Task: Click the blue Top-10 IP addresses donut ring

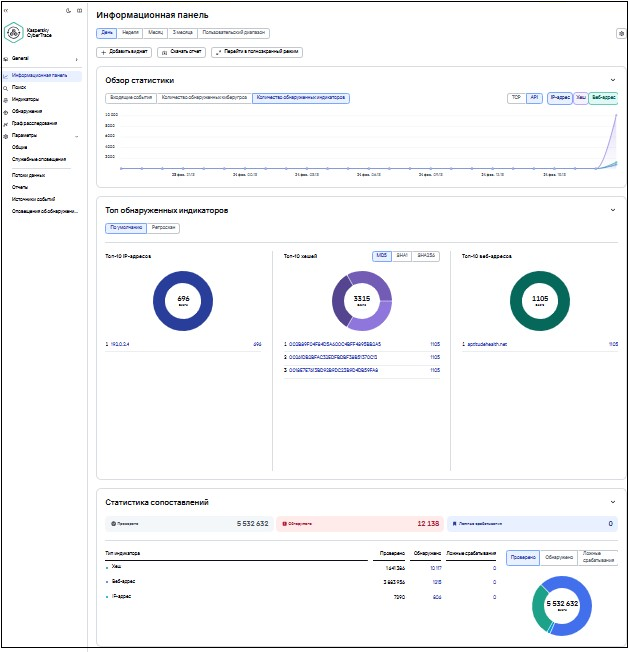Action: pos(159,301)
